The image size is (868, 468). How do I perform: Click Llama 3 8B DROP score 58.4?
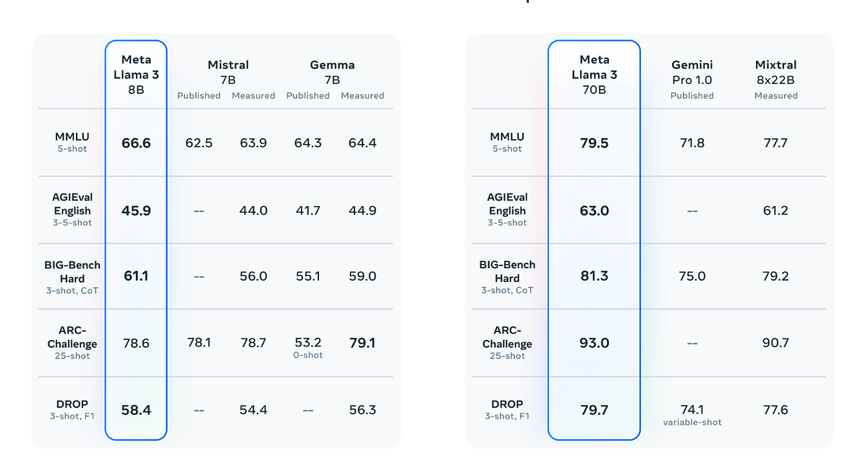(x=136, y=410)
